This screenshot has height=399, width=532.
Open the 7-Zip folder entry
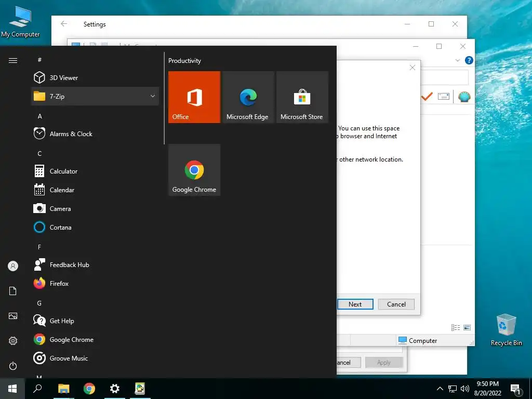[x=95, y=96]
